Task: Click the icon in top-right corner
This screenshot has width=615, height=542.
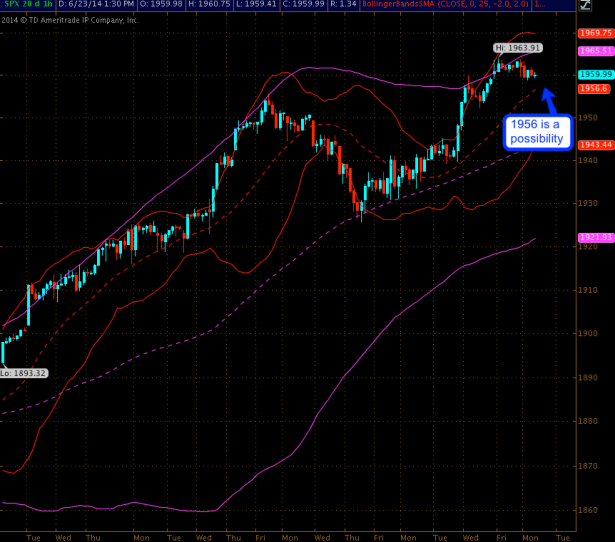Action: click(x=585, y=5)
